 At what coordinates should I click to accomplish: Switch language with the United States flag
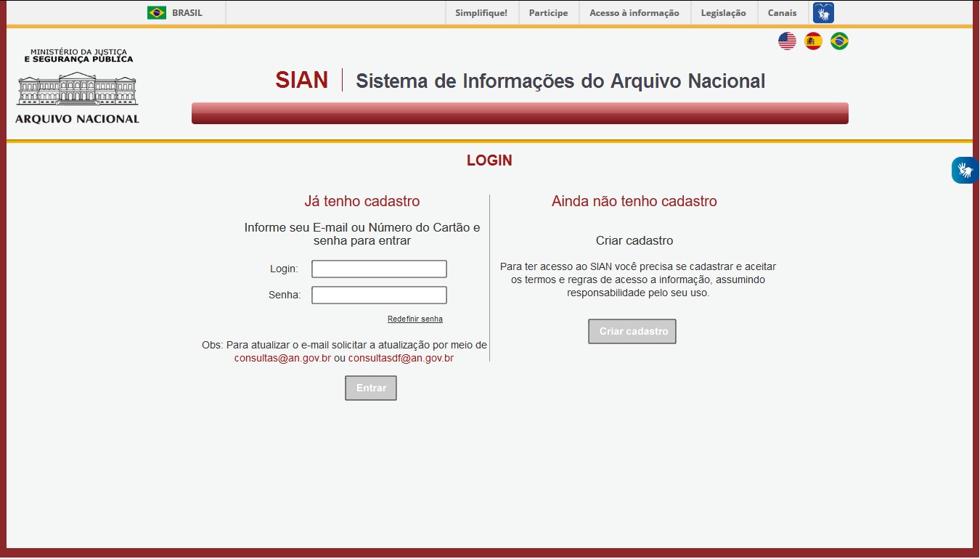787,41
